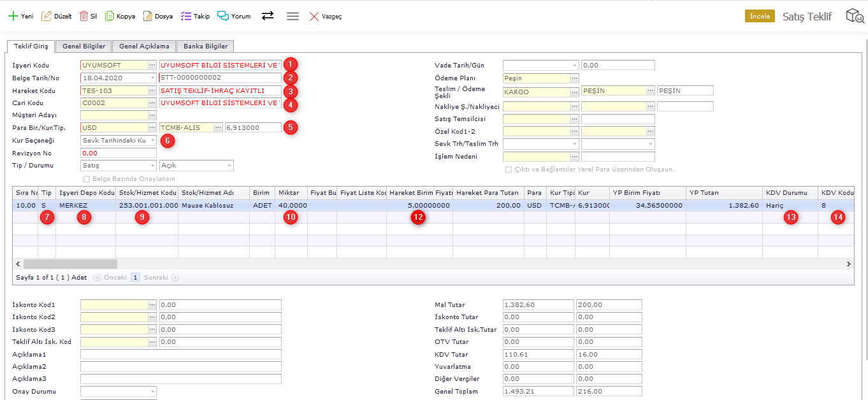Viewport: 868px width, 400px height.
Task: Click the İncele button
Action: click(x=759, y=17)
